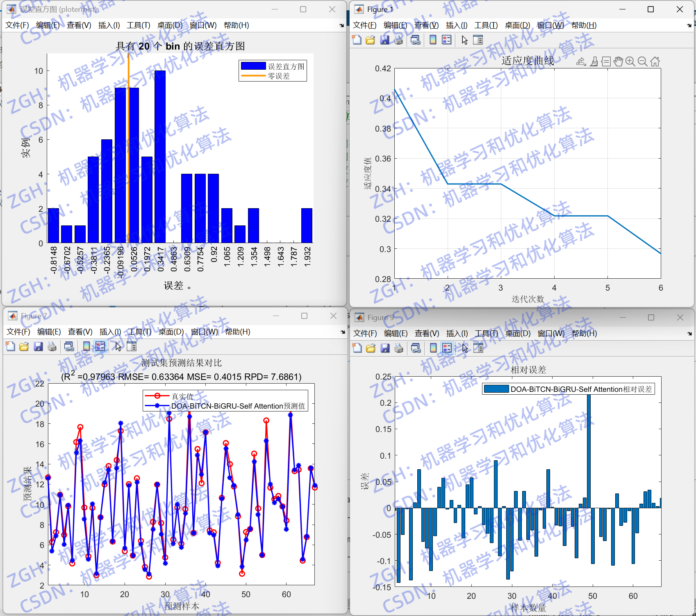Screen dimensions: 696x616
Task: Select the Pan hand tool on 适应度曲线 plot
Action: [x=618, y=61]
